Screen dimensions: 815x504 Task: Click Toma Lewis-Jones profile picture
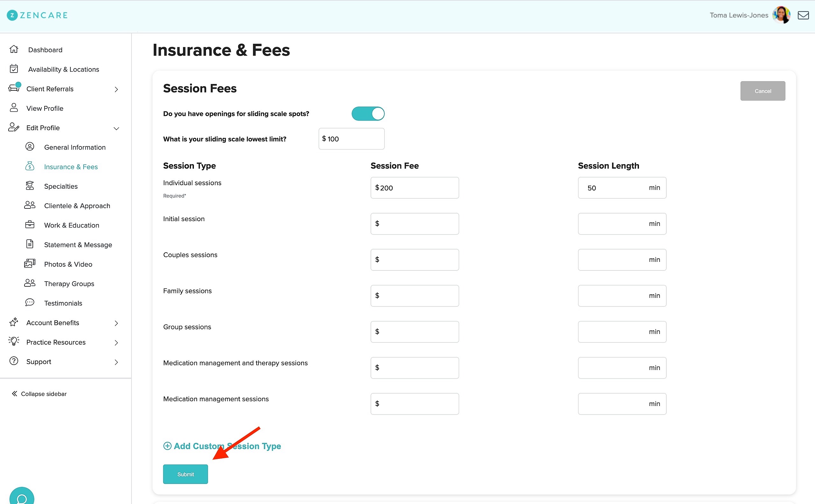pyautogui.click(x=781, y=15)
